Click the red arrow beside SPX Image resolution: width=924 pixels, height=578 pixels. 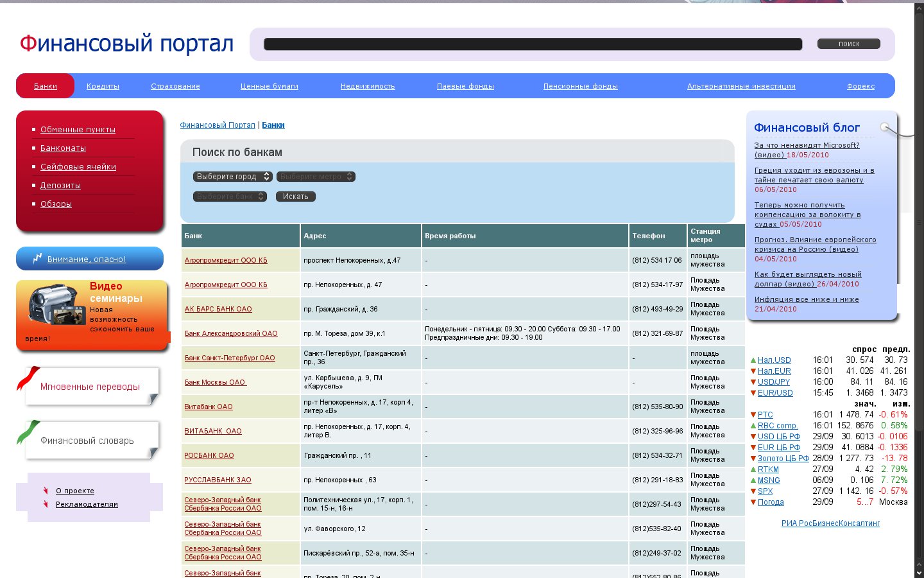coord(753,491)
